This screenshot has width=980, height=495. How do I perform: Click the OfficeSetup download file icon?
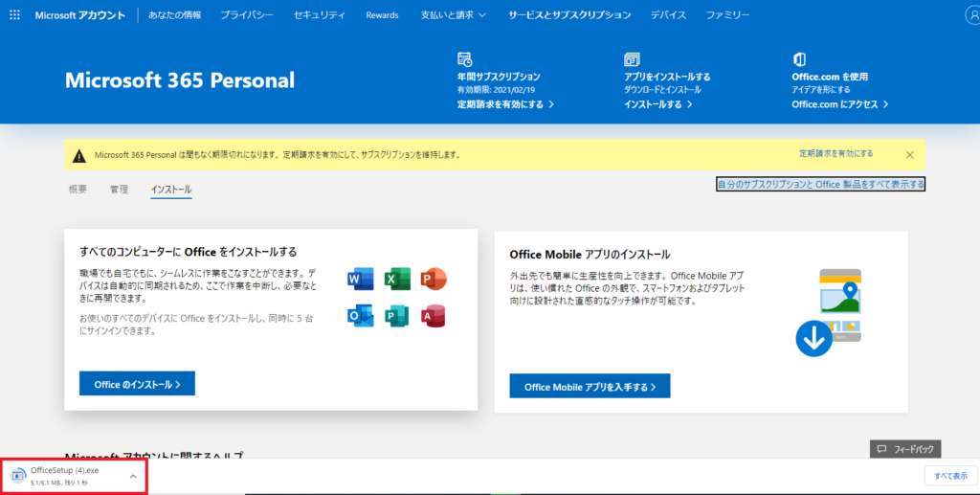tap(18, 476)
